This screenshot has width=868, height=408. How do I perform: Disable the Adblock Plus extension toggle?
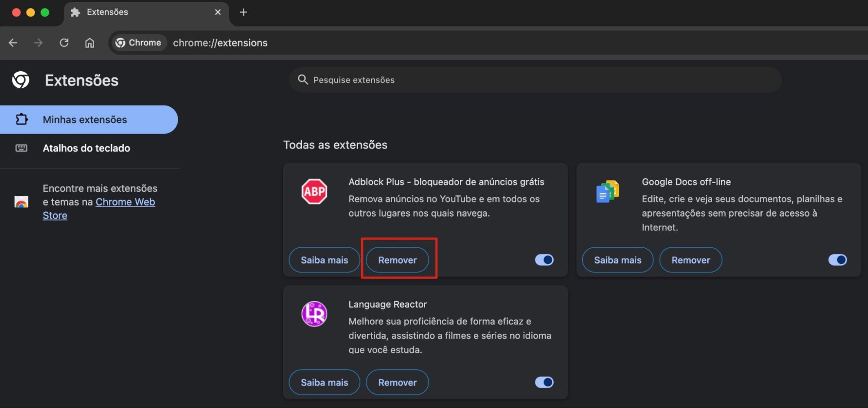coord(544,260)
